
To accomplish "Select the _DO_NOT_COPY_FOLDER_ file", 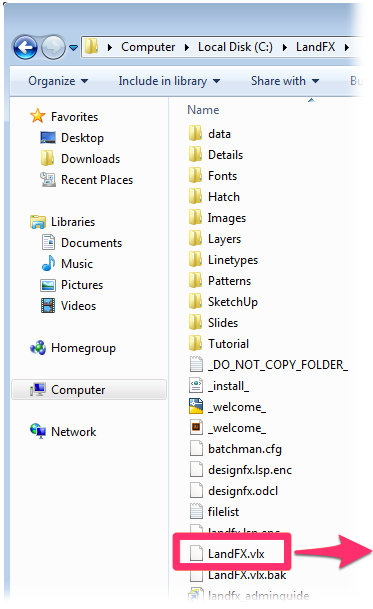I will pyautogui.click(x=278, y=365).
